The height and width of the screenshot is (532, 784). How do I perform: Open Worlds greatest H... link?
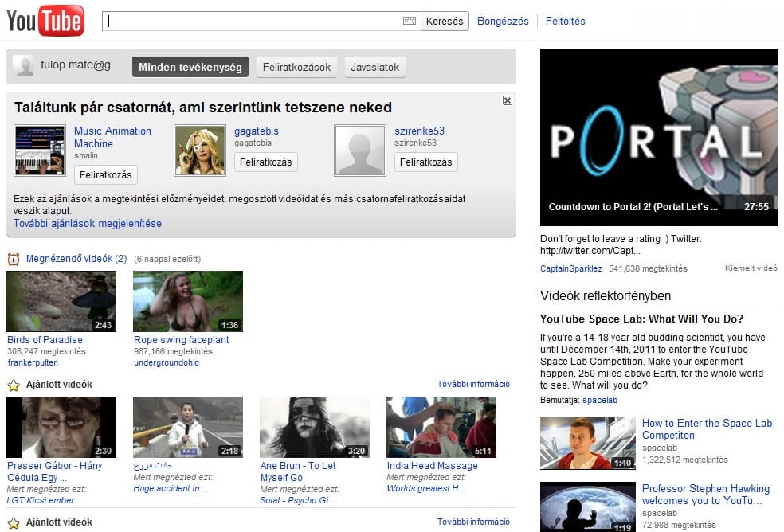point(425,488)
